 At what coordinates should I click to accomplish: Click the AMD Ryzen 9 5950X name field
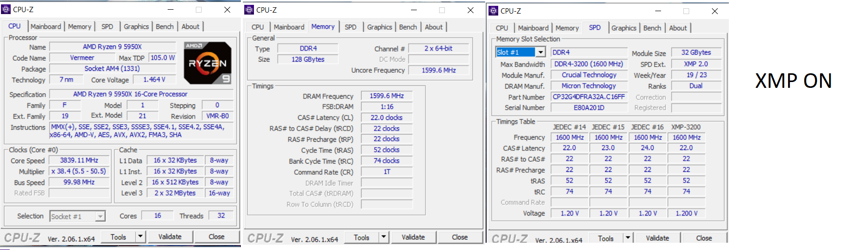112,47
